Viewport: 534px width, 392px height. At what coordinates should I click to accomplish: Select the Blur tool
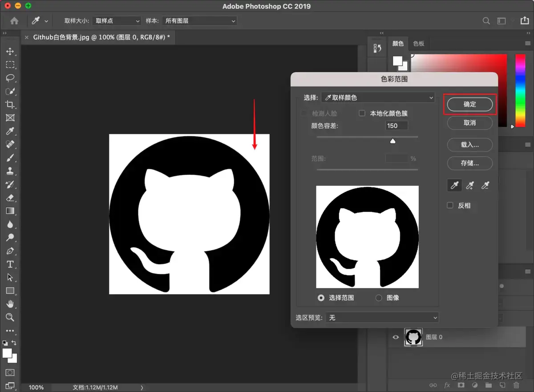pyautogui.click(x=10, y=224)
